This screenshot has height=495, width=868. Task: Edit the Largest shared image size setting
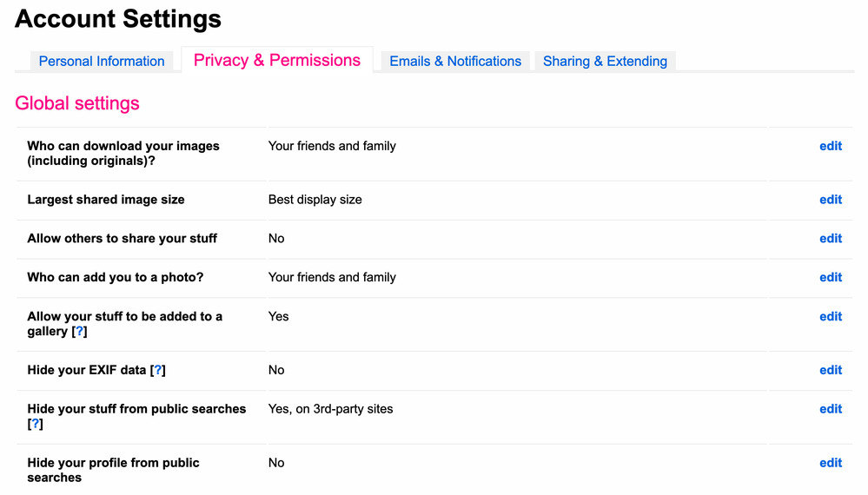830,200
